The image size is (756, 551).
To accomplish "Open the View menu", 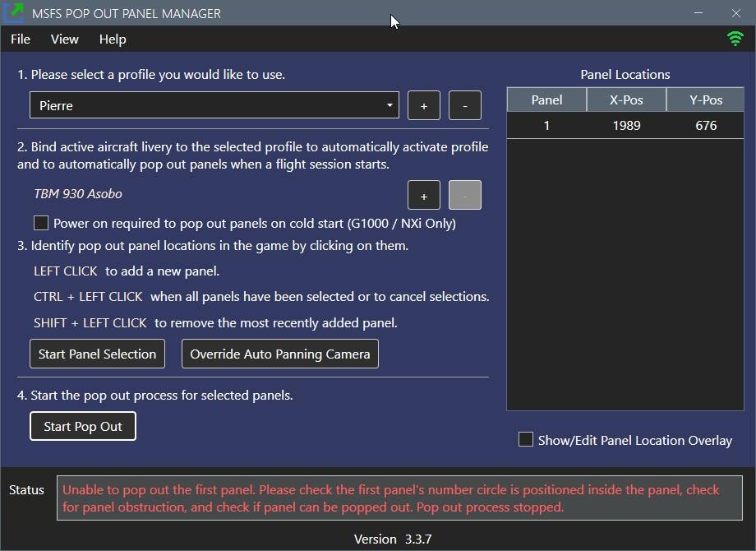I will tap(64, 39).
